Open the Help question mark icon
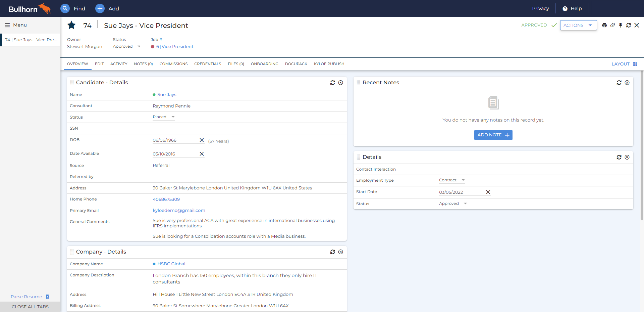The image size is (644, 312). coord(565,9)
